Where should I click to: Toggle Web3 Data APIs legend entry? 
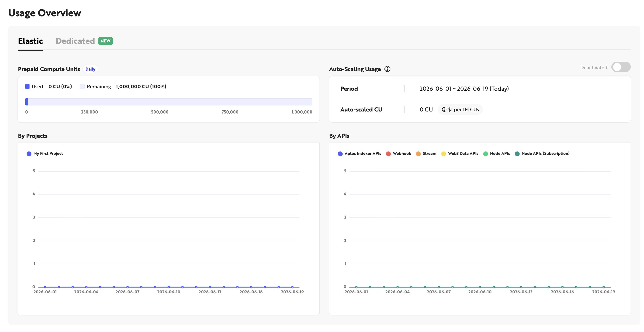coord(460,153)
